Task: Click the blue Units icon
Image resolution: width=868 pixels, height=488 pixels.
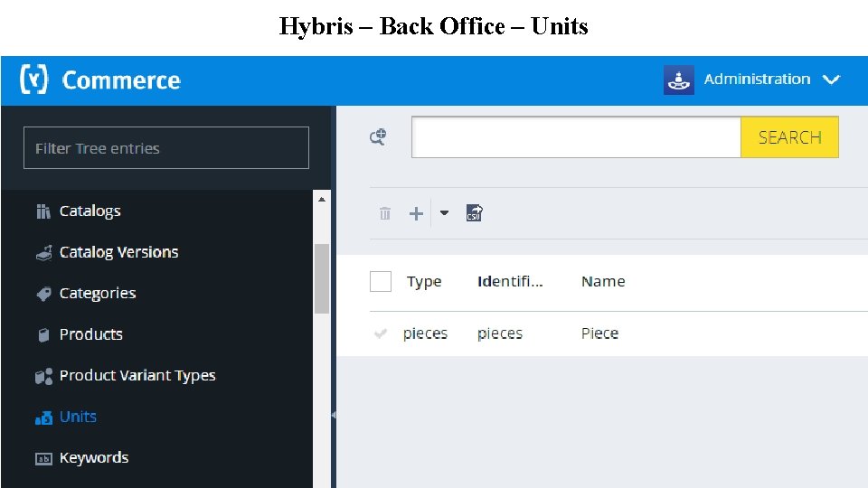Action: pyautogui.click(x=43, y=418)
